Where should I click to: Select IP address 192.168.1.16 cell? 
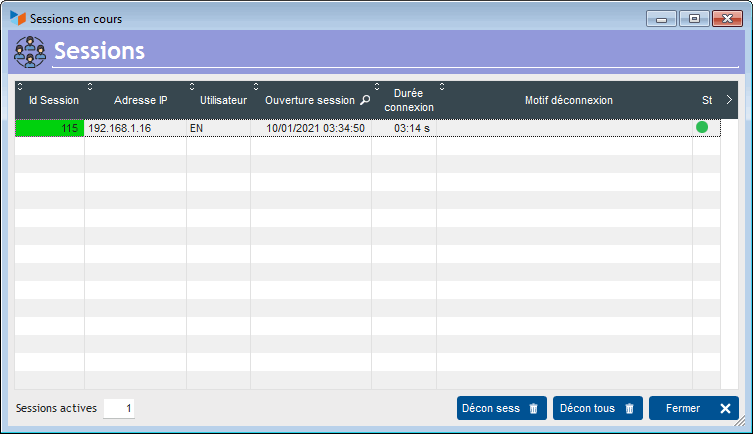(135, 128)
